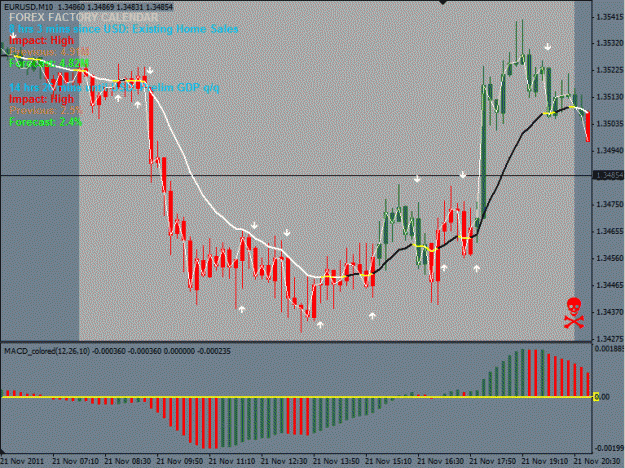Viewport: 625px width, 468px height.
Task: Click the 21 Nov 20:30 time label
Action: (597, 461)
